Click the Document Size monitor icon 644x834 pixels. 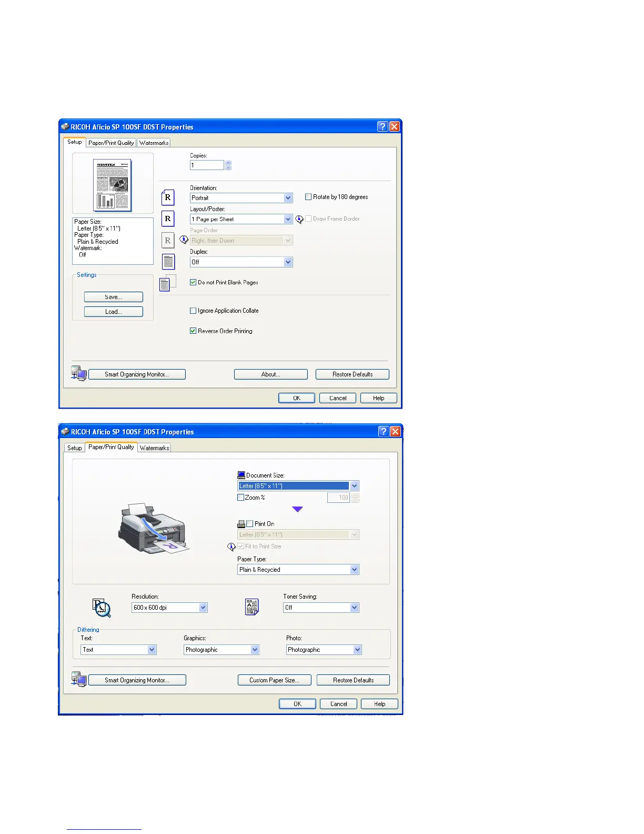[x=241, y=475]
